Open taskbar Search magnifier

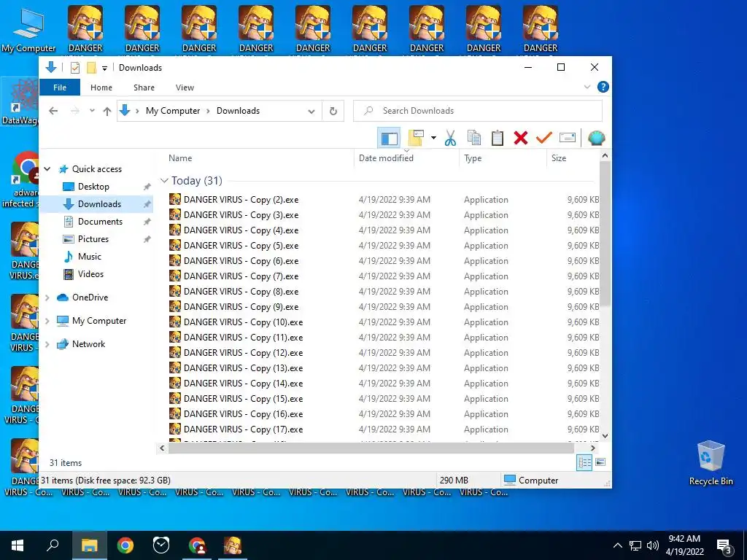[x=53, y=545]
